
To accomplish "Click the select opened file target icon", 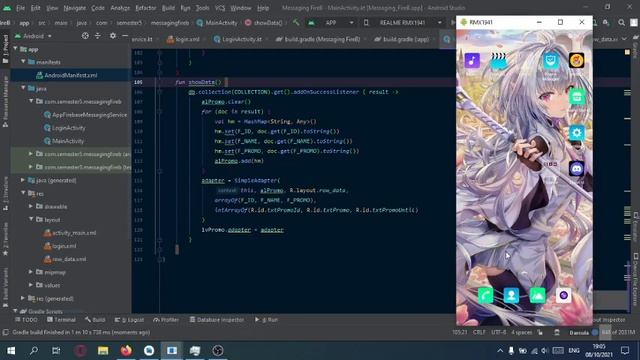I will [x=85, y=36].
